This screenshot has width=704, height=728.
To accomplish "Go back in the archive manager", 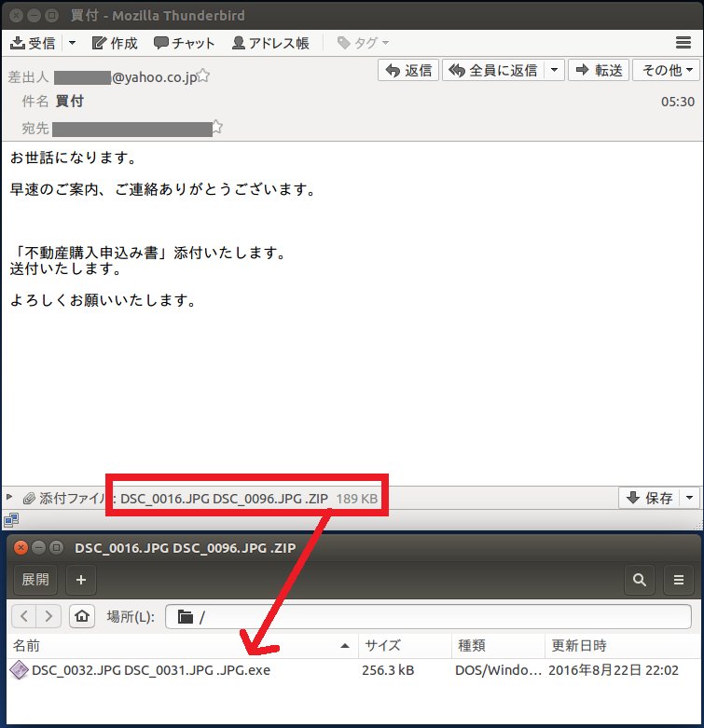I will pos(24,616).
